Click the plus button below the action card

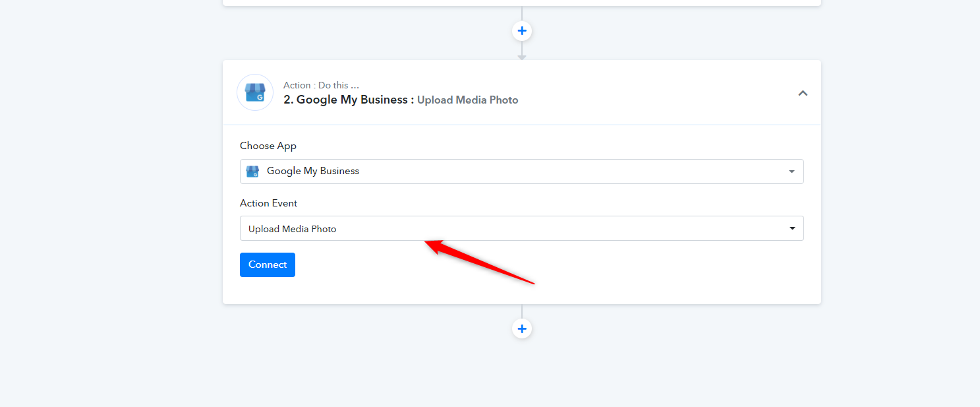522,329
